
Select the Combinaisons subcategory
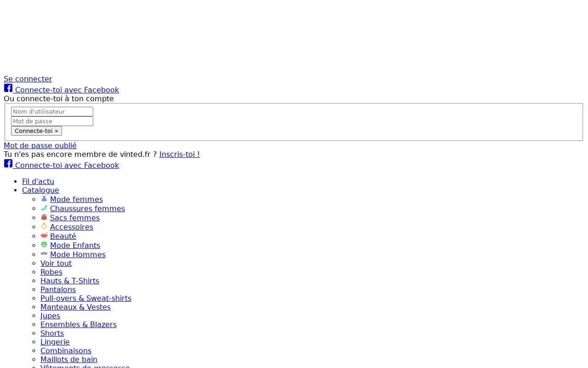tap(66, 351)
